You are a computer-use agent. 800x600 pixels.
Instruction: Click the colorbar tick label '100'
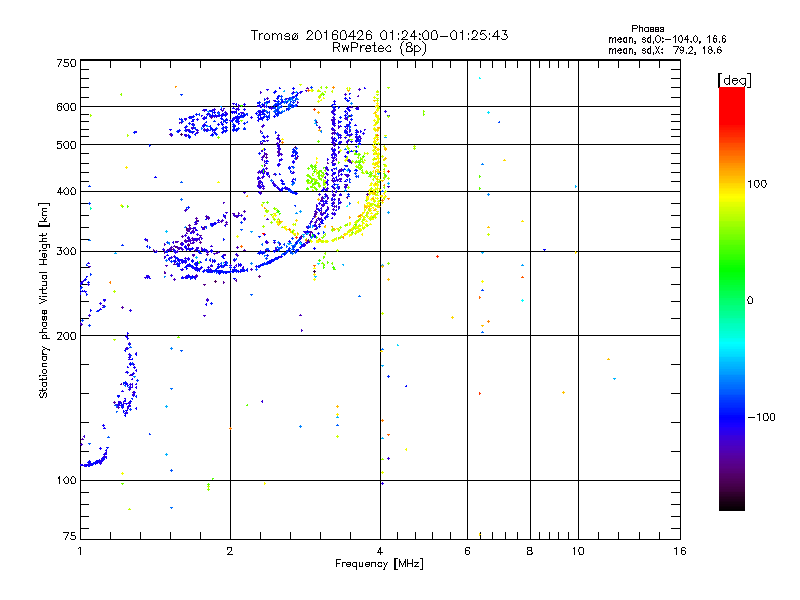point(757,184)
